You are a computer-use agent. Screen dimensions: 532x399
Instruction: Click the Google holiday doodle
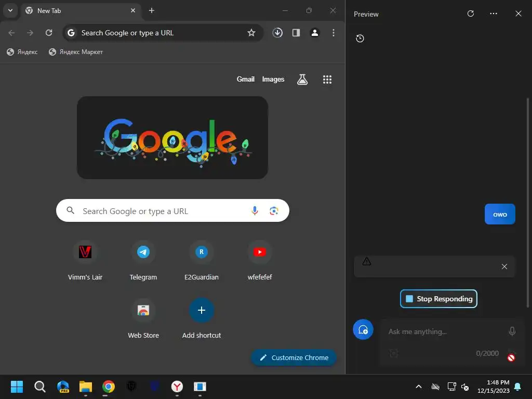pyautogui.click(x=172, y=137)
